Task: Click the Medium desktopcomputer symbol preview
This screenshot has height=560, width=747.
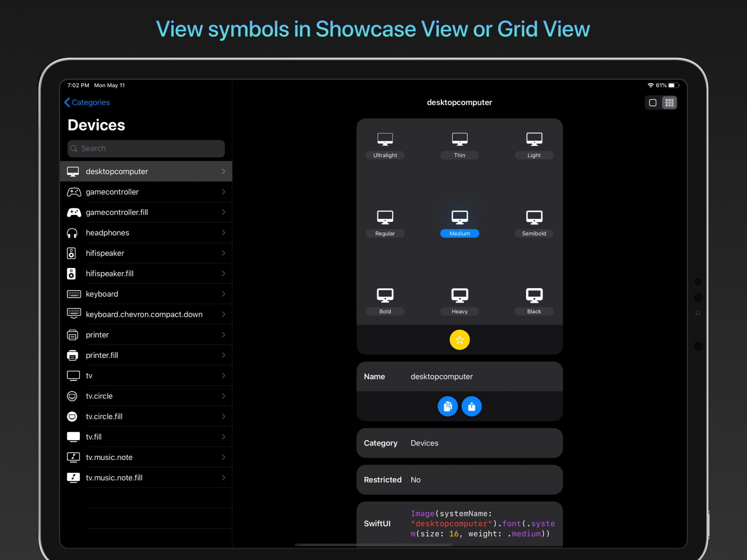Action: click(x=459, y=217)
